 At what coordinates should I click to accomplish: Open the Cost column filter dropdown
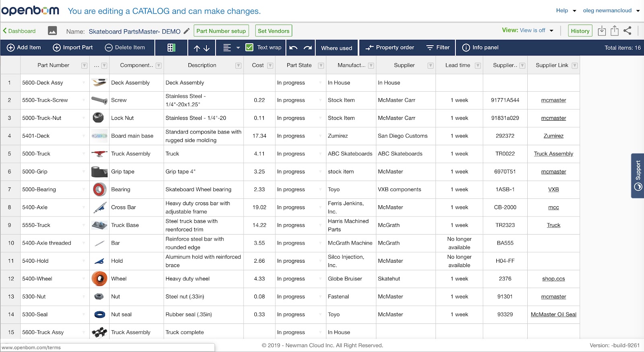click(x=270, y=66)
